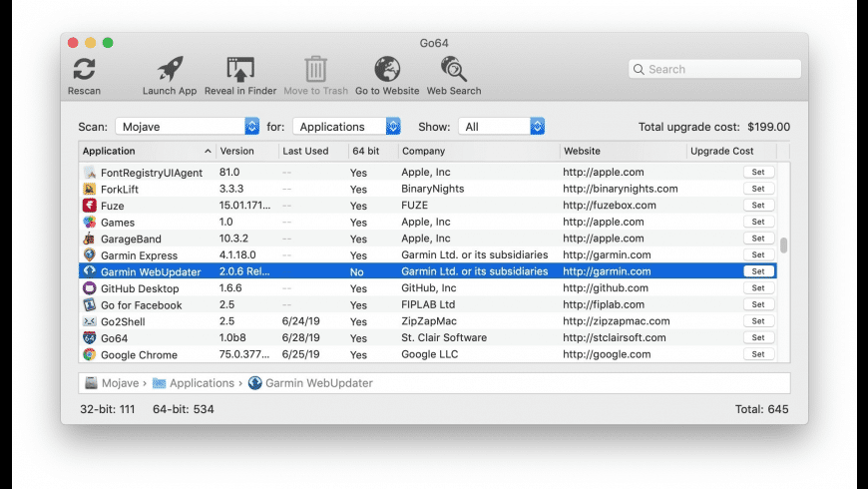
Task: Set upgrade cost for FontRegistryUIAgent
Action: pos(758,173)
